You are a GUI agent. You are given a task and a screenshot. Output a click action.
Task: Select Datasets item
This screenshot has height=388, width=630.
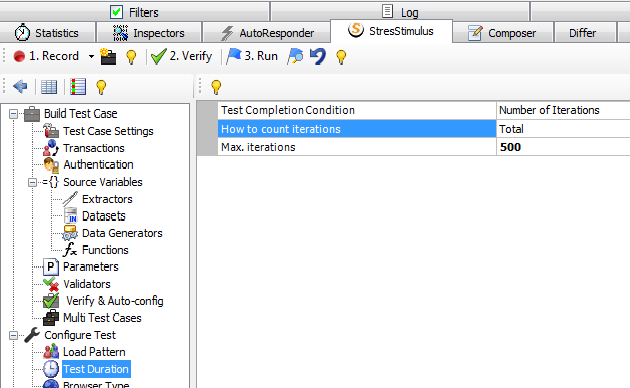point(104,216)
